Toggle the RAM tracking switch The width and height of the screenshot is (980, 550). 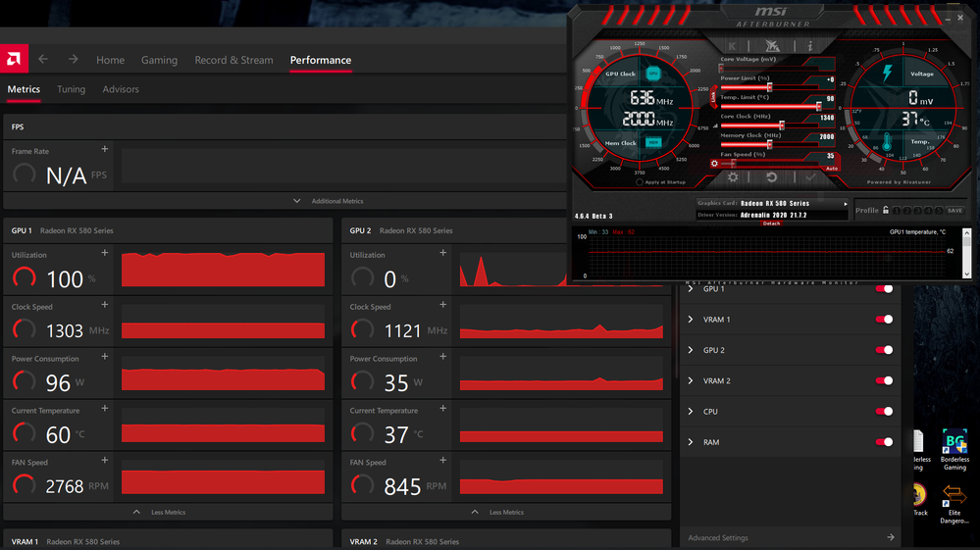(x=885, y=441)
